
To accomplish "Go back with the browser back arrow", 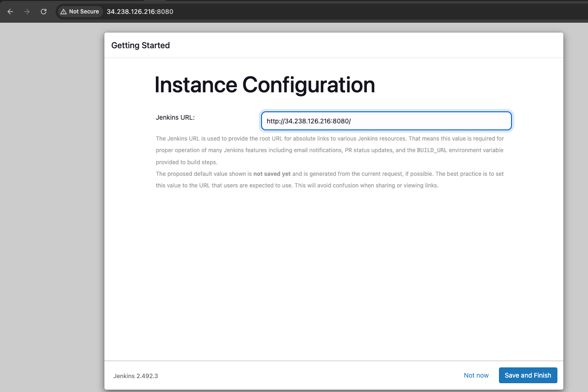I will coord(10,12).
